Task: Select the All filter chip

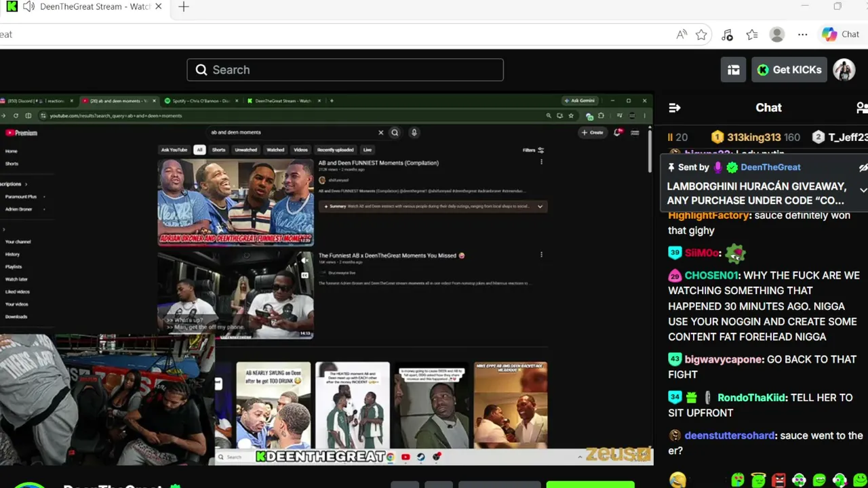Action: [x=199, y=150]
